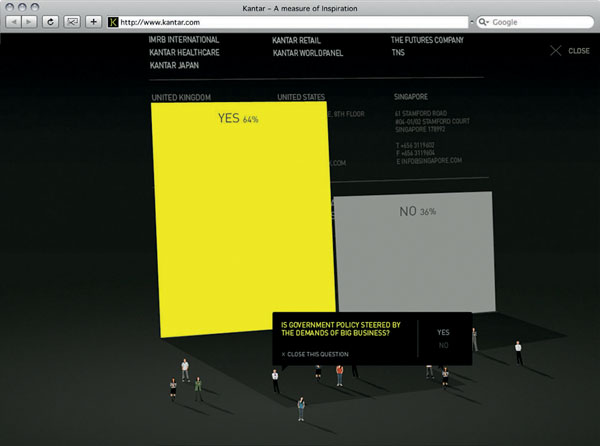The height and width of the screenshot is (446, 600).
Task: Open the Kantar Worldpanel link
Action: point(309,52)
